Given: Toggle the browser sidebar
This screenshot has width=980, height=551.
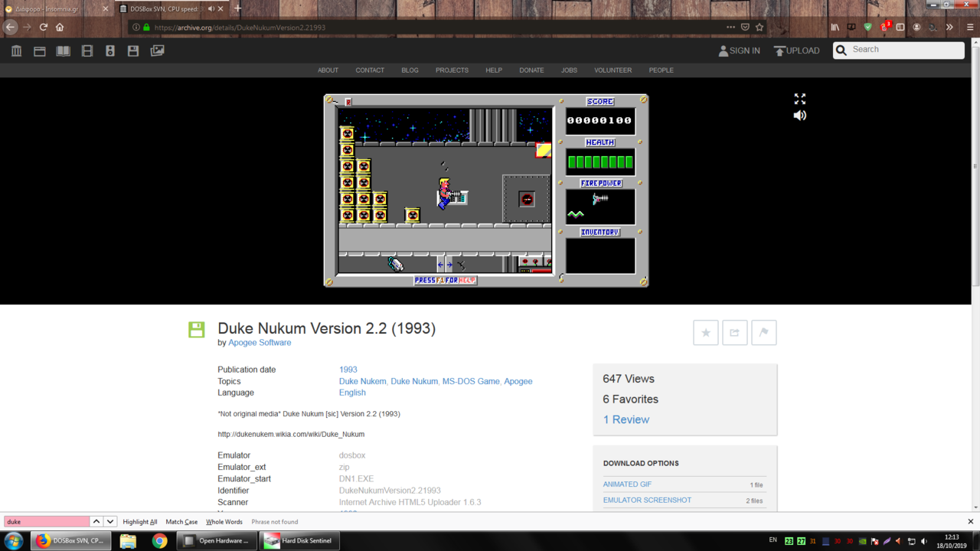Looking at the screenshot, I should [900, 27].
